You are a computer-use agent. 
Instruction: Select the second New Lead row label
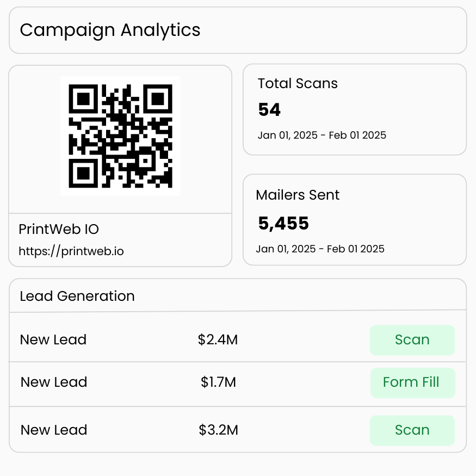(54, 382)
